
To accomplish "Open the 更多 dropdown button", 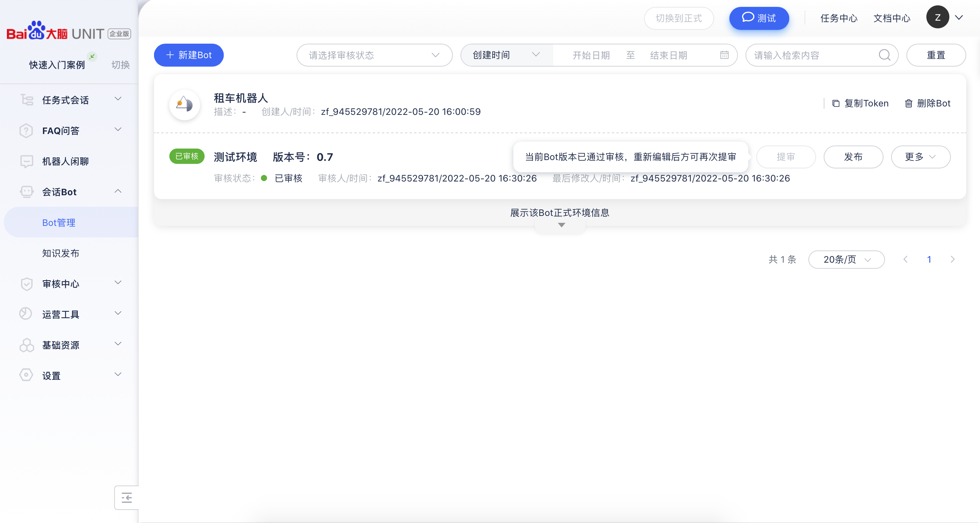I will [920, 157].
